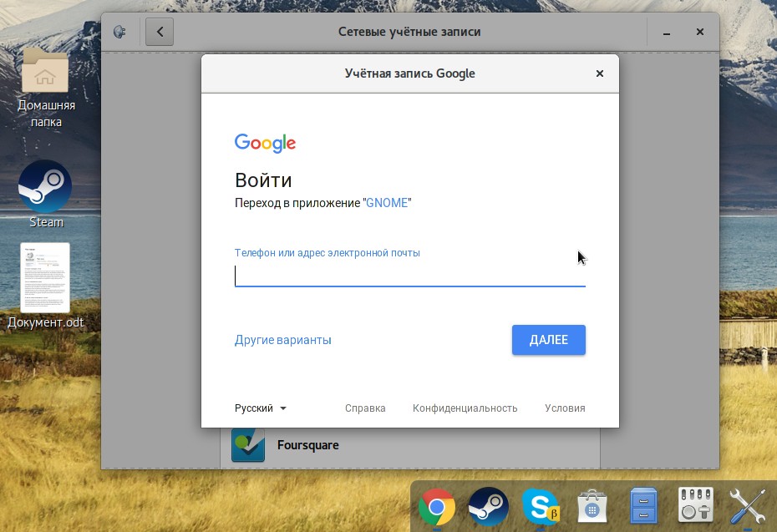
Task: Open the wrench and screwdriver settings icon
Action: (747, 506)
